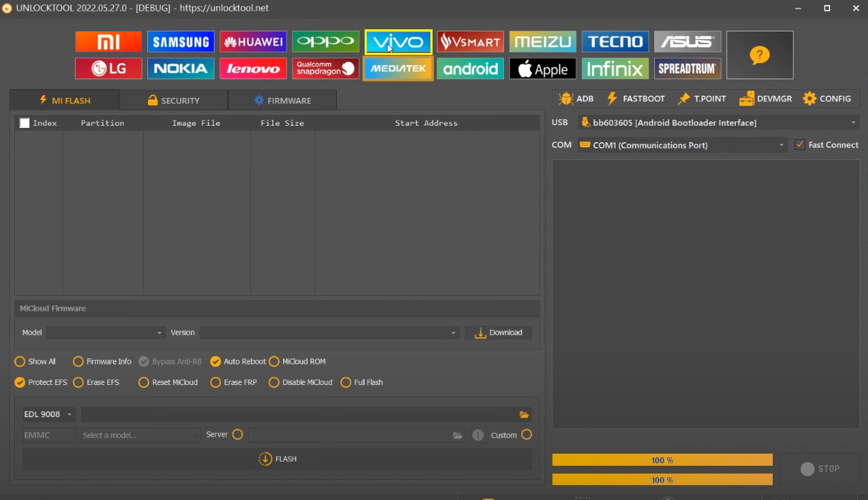Screen dimensions: 868x500
Task: Click the Partition column header
Action: pos(102,123)
